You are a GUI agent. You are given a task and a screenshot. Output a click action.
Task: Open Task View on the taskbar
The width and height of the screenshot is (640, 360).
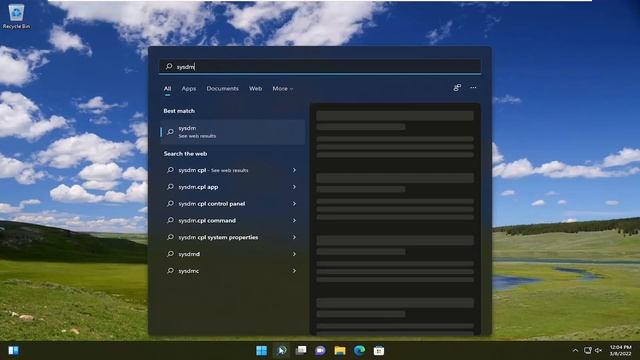click(301, 350)
